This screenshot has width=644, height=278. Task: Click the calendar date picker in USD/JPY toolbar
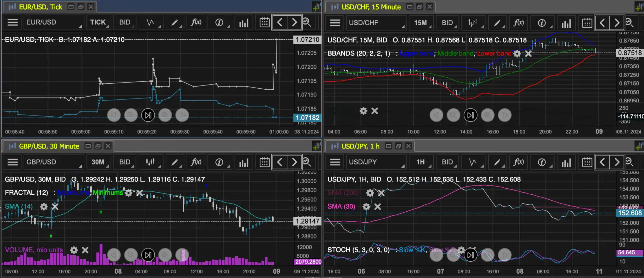tap(587, 162)
